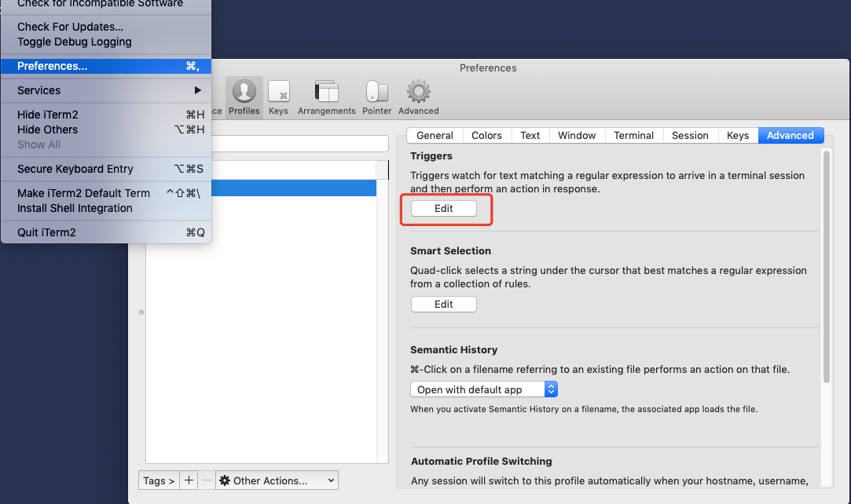The width and height of the screenshot is (851, 504).
Task: Click the Advanced pane vertical scrollbar
Action: click(x=827, y=267)
